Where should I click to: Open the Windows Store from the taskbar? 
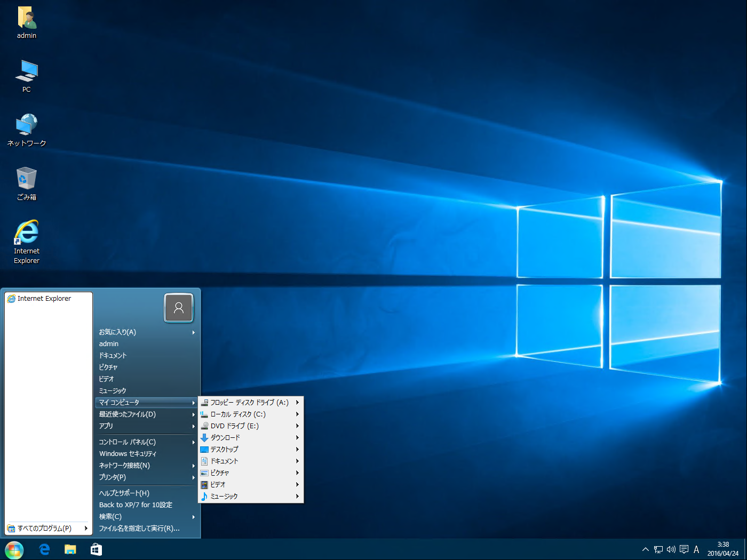tap(96, 549)
